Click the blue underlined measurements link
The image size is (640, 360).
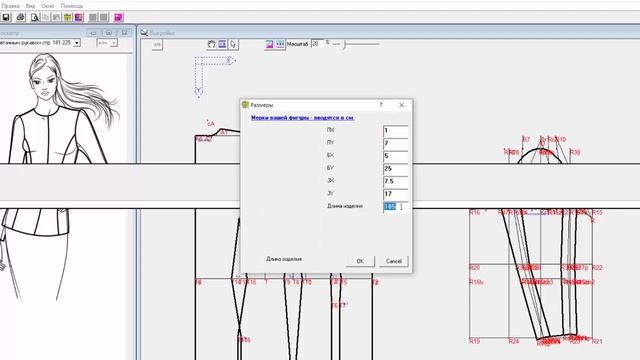point(302,118)
